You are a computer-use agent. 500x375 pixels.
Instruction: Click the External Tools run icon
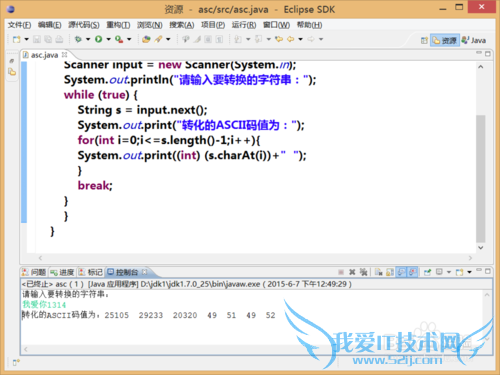point(119,39)
